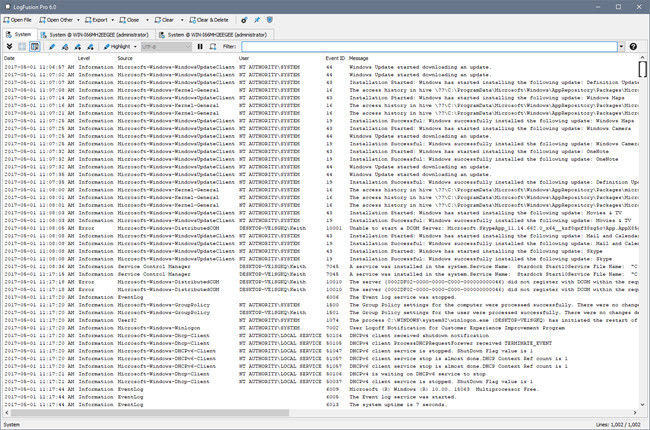Toggle the highlighted column view icon
The image size is (650, 430).
pyautogui.click(x=35, y=46)
